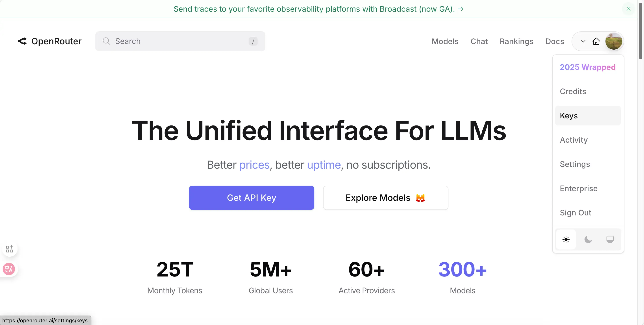Click the pink translate floating icon
644x325 pixels.
9,269
